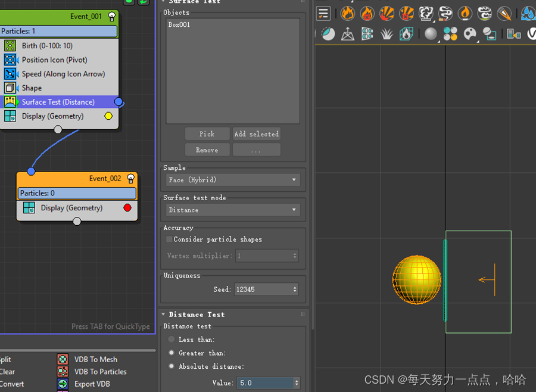Click the grass toolbar icon

coord(387,34)
